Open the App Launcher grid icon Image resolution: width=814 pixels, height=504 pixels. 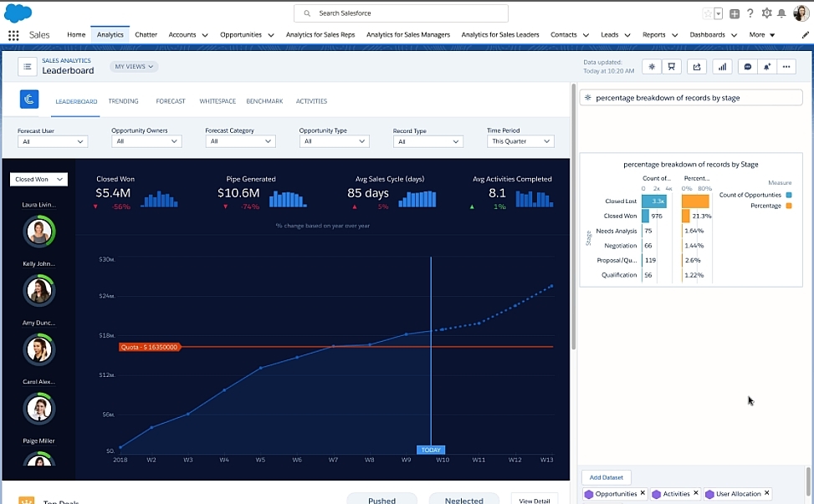coord(13,35)
